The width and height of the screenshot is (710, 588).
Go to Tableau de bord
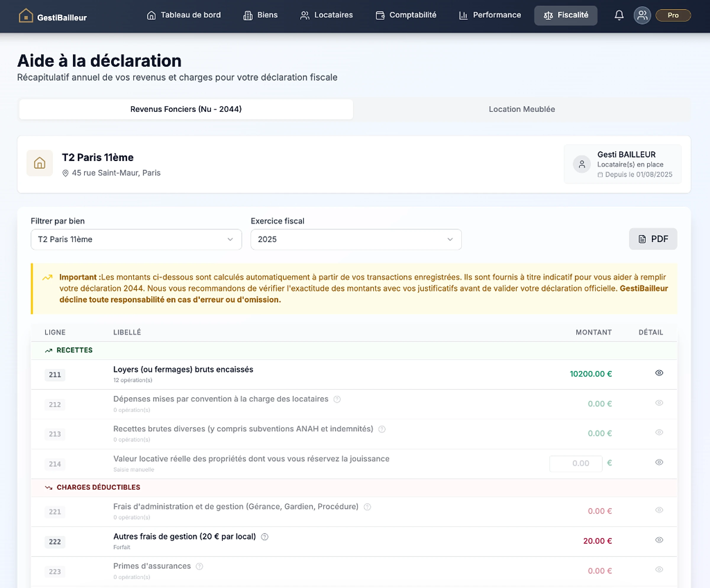point(184,15)
